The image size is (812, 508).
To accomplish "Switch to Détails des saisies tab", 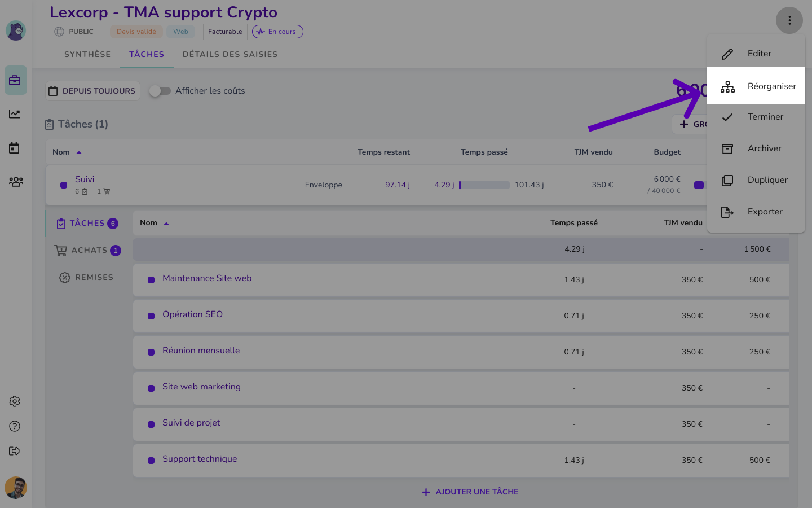I will pyautogui.click(x=230, y=54).
